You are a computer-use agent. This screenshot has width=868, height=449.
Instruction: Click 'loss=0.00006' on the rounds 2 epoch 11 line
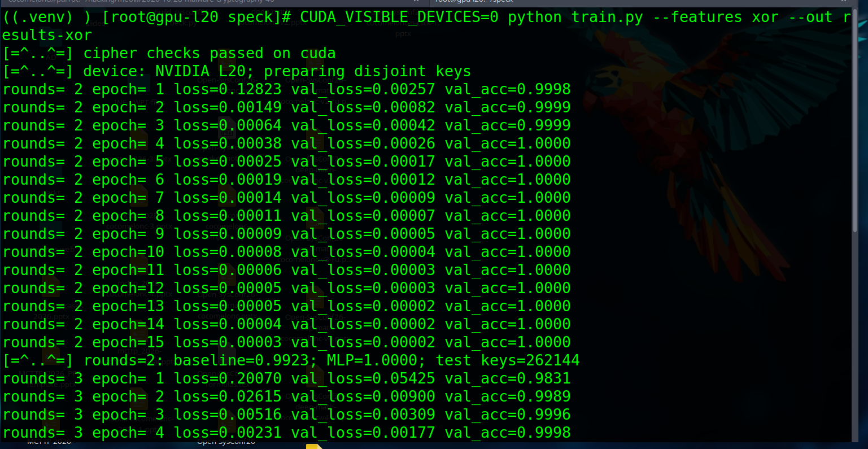coord(228,271)
